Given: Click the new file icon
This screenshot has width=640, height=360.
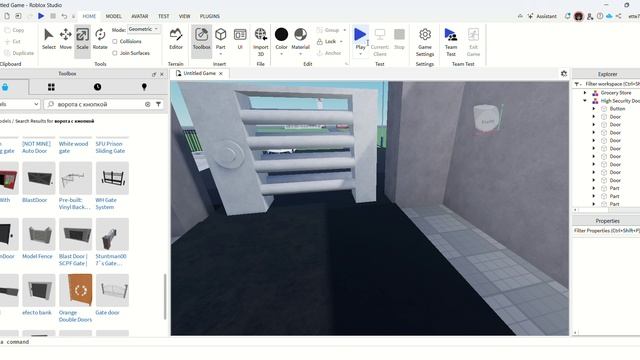Looking at the screenshot, I should (x=7, y=16).
